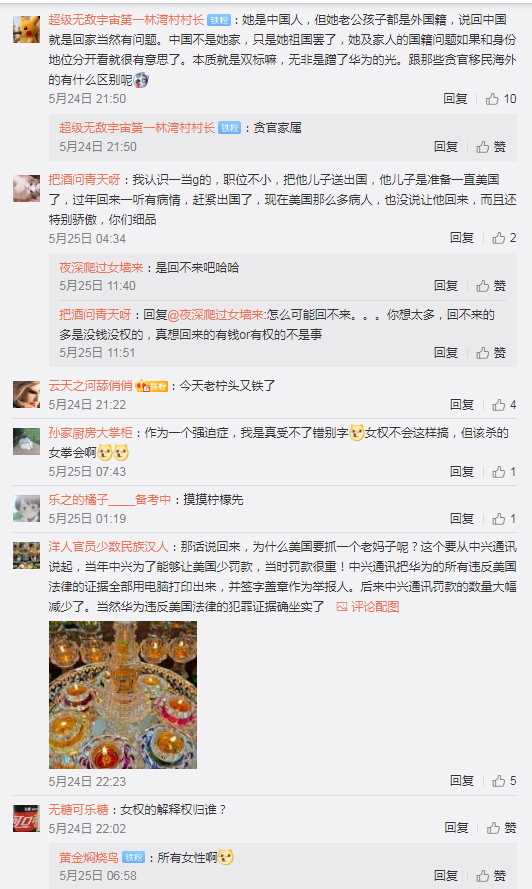Like the comment with 10 likes

[x=501, y=99]
